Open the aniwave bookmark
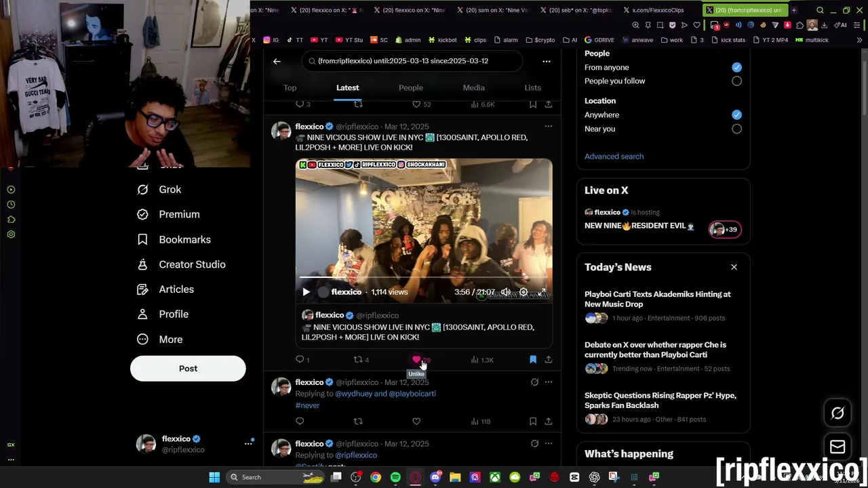The image size is (868, 488). pyautogui.click(x=637, y=40)
